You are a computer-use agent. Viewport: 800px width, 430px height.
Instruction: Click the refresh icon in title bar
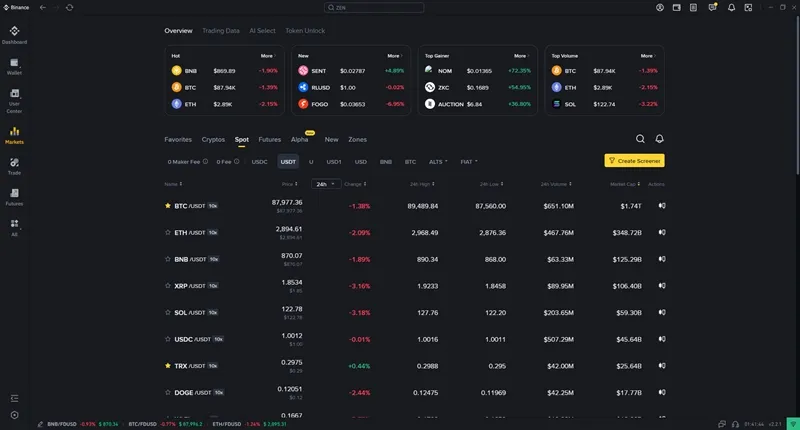tap(69, 7)
